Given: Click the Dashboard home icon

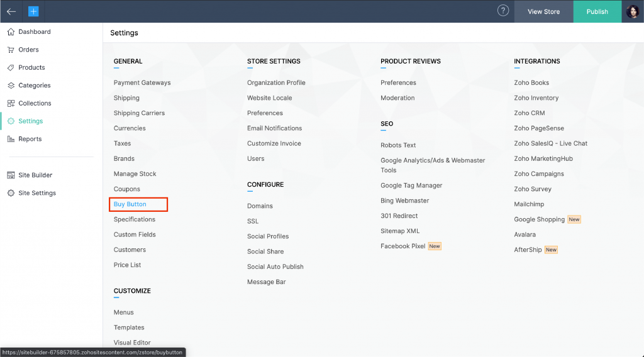Looking at the screenshot, I should pyautogui.click(x=11, y=32).
